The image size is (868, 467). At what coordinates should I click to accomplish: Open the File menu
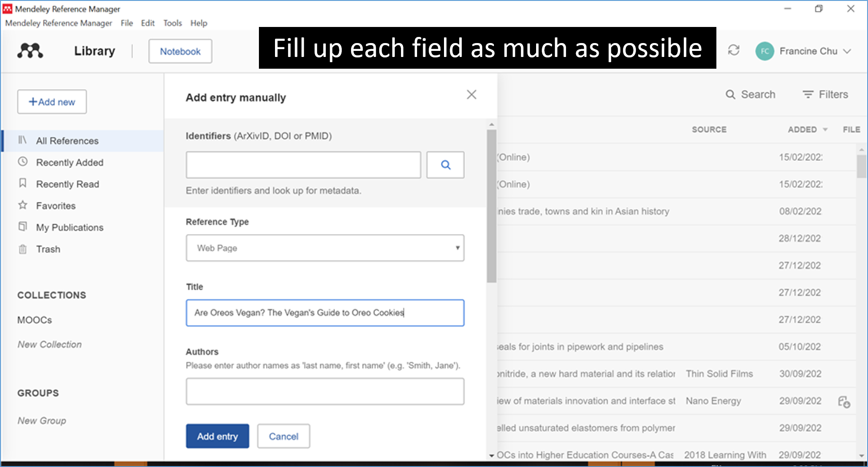(x=127, y=23)
